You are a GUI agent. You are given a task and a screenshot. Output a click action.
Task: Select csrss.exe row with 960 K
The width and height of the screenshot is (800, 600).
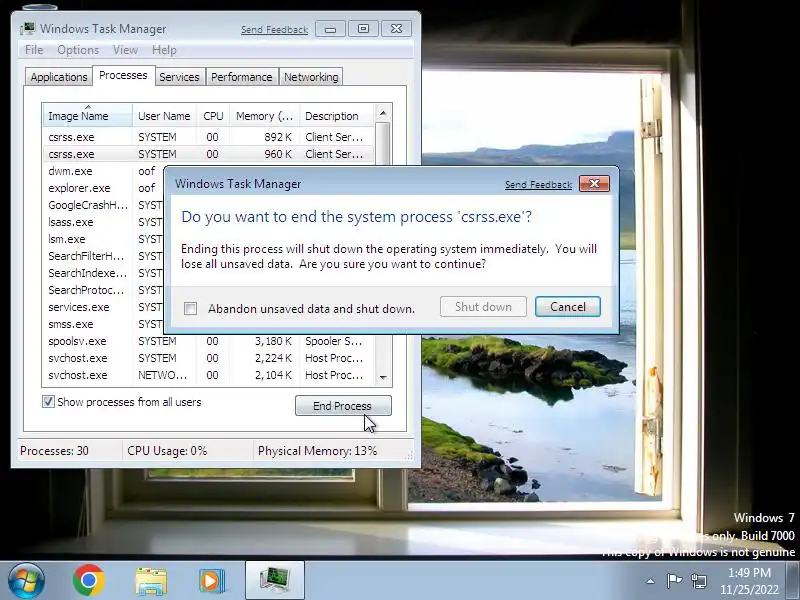pyautogui.click(x=208, y=154)
